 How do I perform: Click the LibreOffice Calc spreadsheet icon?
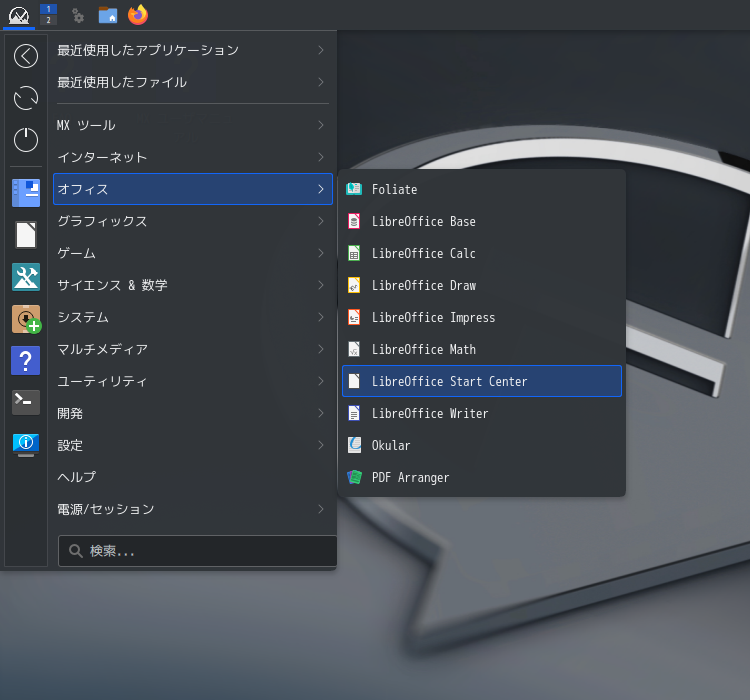354,253
